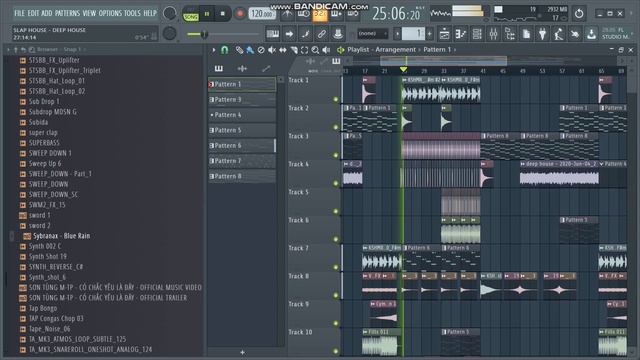Viewport: 640px width, 360px height.
Task: Mute Track 8 with its green dot
Action: click(x=336, y=295)
